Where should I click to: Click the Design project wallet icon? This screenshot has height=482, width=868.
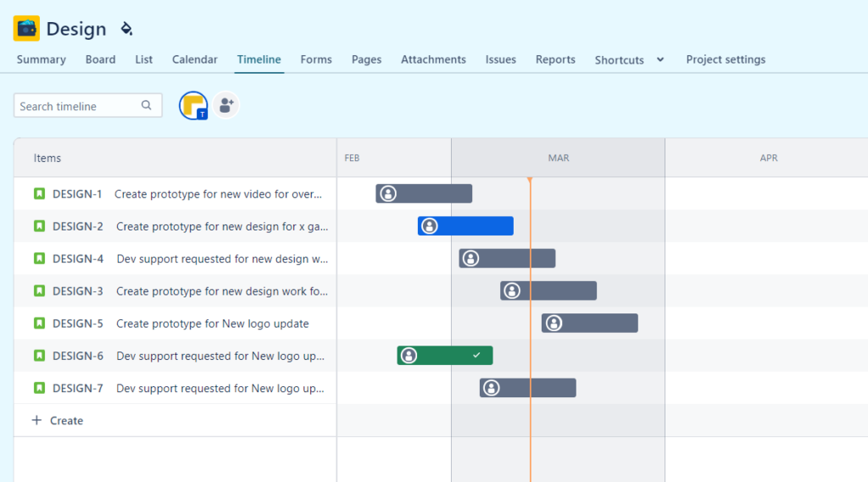pos(26,28)
